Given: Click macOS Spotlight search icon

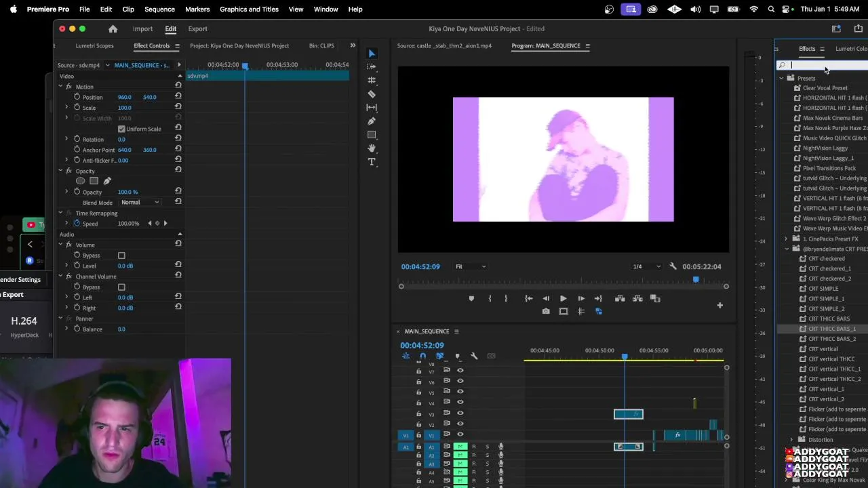Looking at the screenshot, I should (x=771, y=9).
